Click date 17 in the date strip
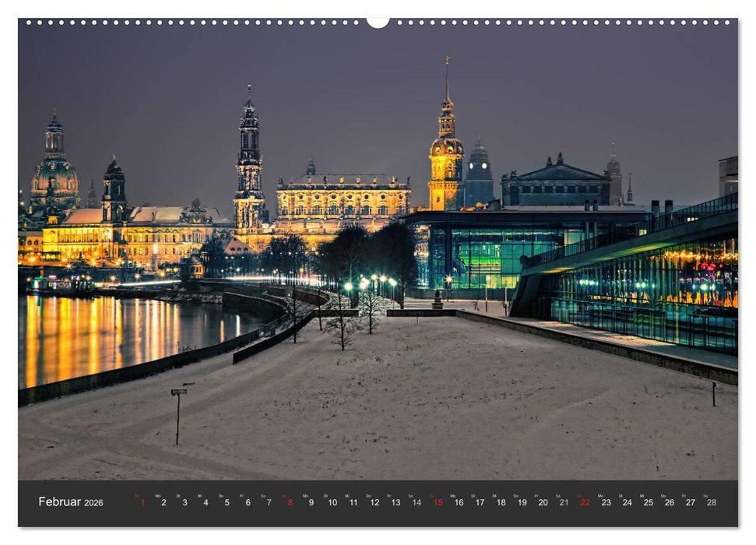 tap(478, 504)
